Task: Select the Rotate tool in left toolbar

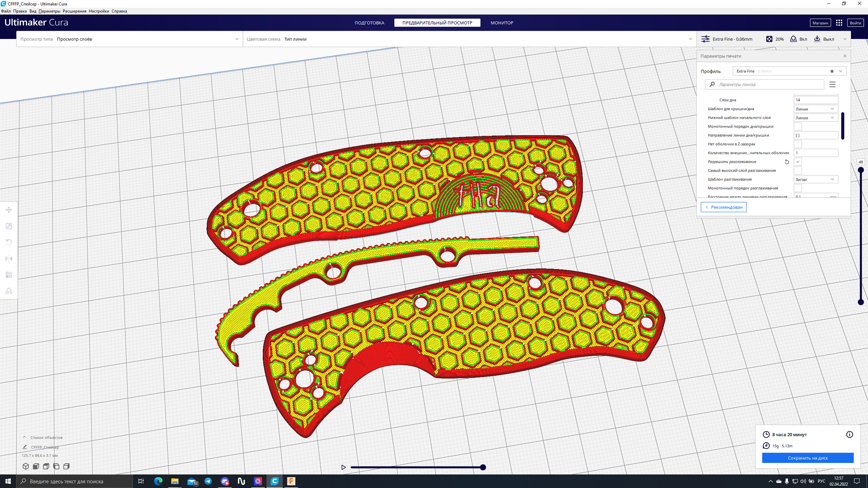Action: coord(8,242)
